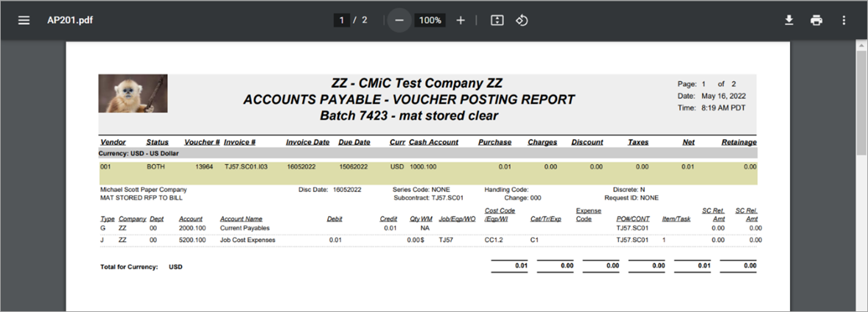
Task: Click account number 2000.100
Action: click(192, 228)
